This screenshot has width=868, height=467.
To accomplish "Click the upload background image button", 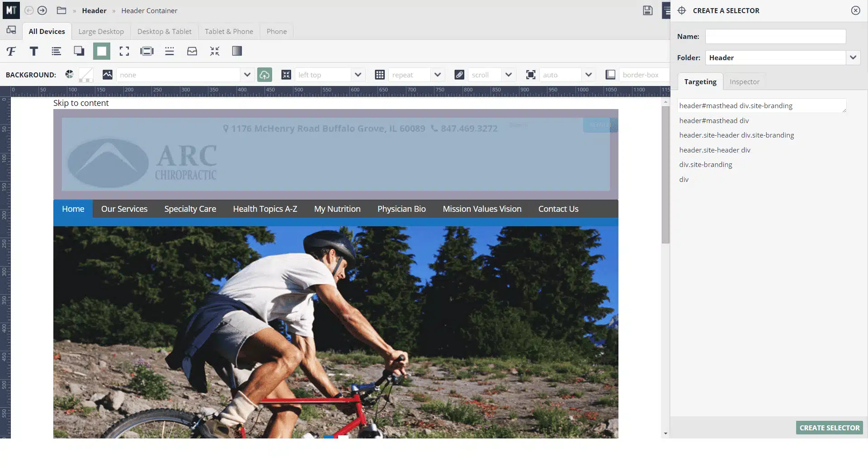I will [264, 75].
